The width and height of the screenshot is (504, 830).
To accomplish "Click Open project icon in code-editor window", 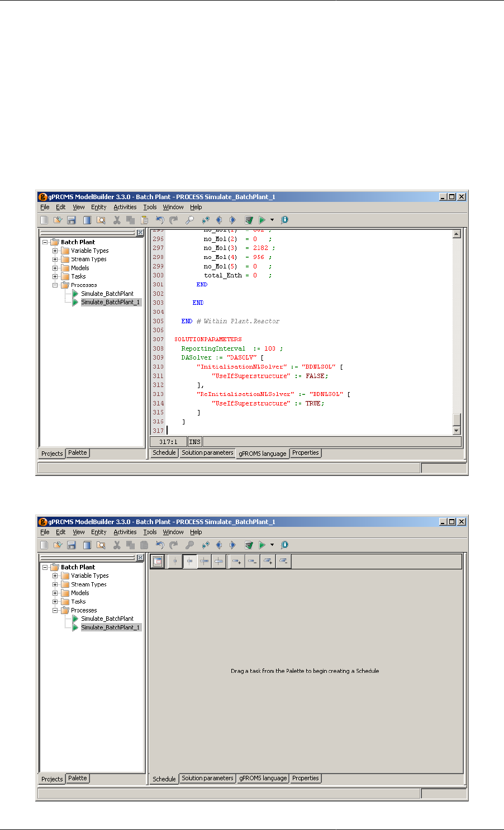I will click(58, 220).
